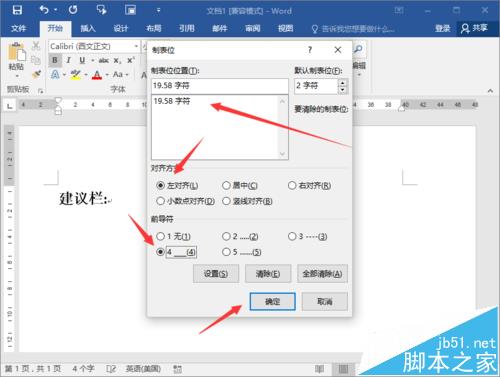Increase default tab stop spinner up
The height and width of the screenshot is (377, 500).
[343, 83]
